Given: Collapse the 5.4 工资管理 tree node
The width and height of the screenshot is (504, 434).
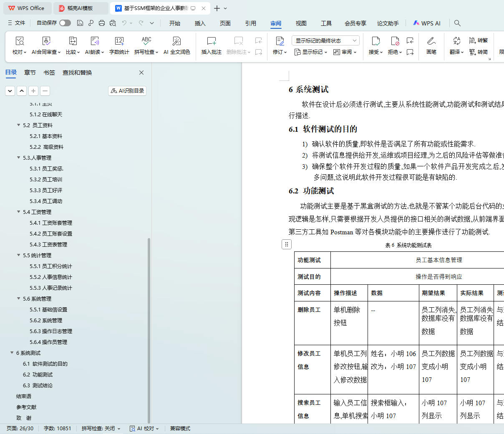Looking at the screenshot, I should click(18, 212).
